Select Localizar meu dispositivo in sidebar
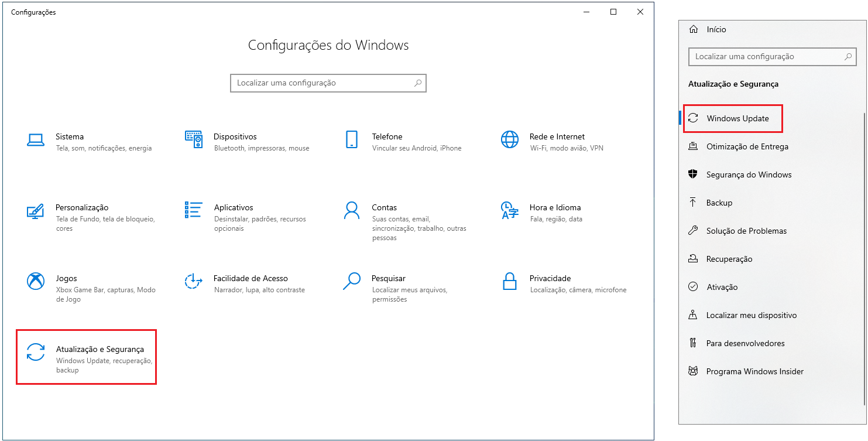 (752, 315)
